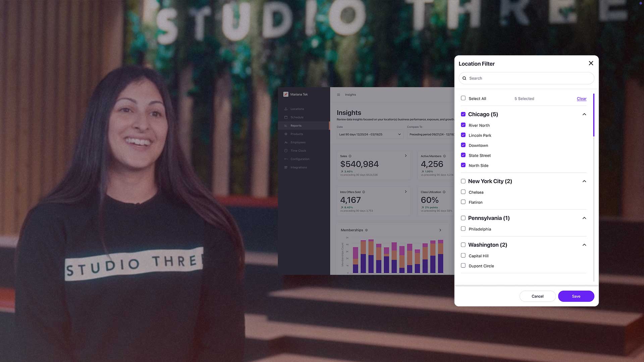Viewport: 644px width, 362px height.
Task: Click the Time Clock sidebar icon
Action: pos(286,151)
